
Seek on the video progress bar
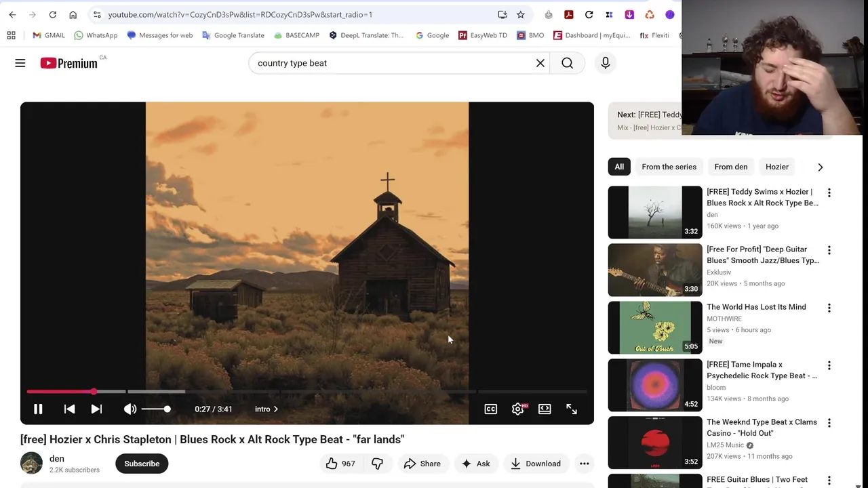[307, 391]
